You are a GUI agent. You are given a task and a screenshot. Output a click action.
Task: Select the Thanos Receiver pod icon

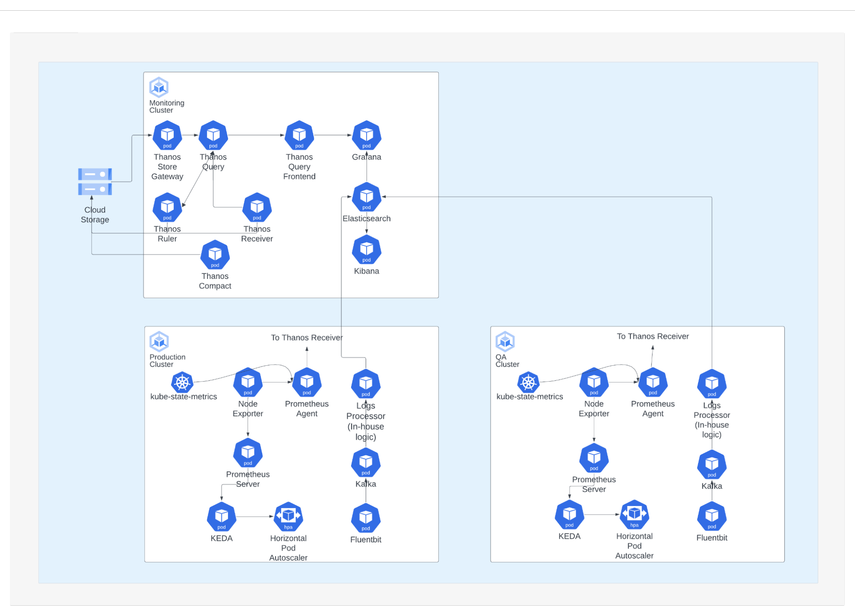(x=257, y=207)
